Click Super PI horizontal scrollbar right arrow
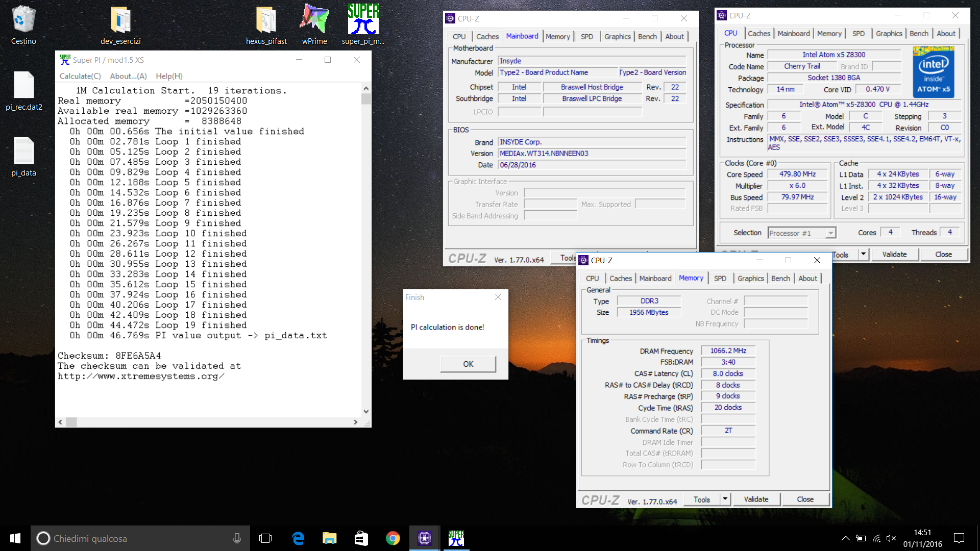 356,422
